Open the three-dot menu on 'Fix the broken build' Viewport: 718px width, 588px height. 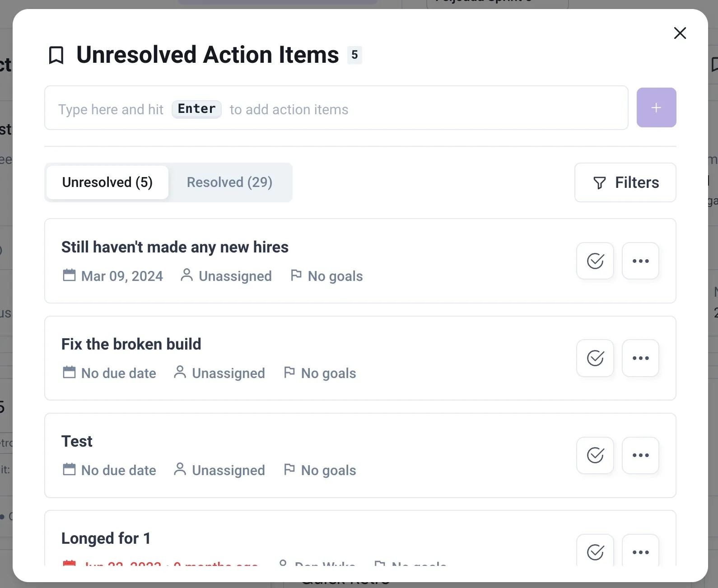pos(640,358)
